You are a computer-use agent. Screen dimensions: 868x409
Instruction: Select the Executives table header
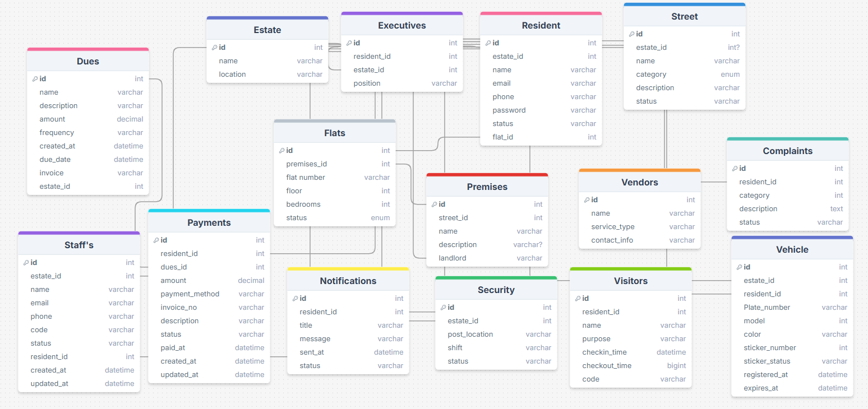coord(401,26)
